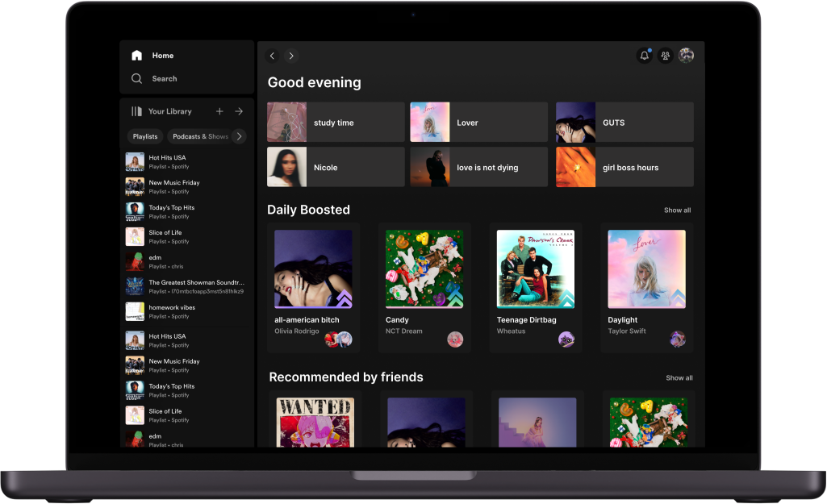
Task: Toggle the Playlists filter chip
Action: pos(145,136)
